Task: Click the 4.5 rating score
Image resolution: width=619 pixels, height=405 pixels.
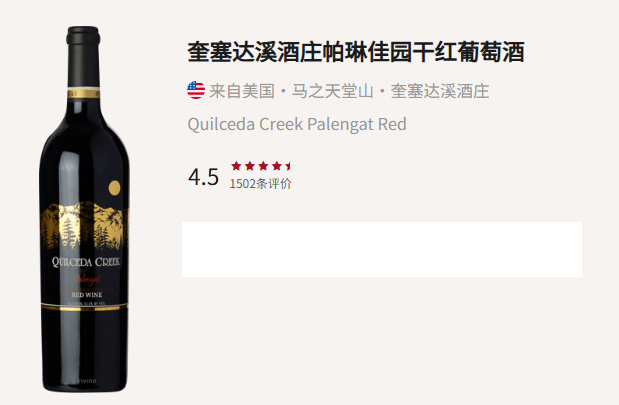Action: (203, 176)
